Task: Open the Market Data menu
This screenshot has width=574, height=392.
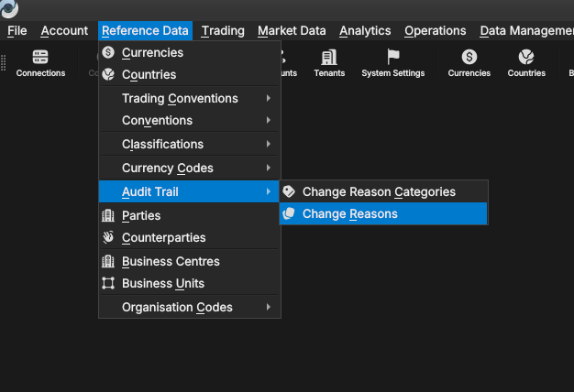Action: 292,31
